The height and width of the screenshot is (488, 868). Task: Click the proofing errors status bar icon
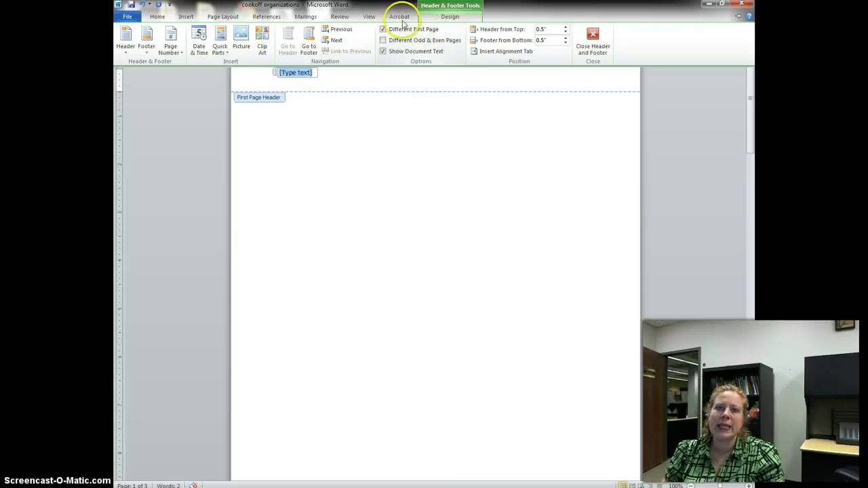193,485
